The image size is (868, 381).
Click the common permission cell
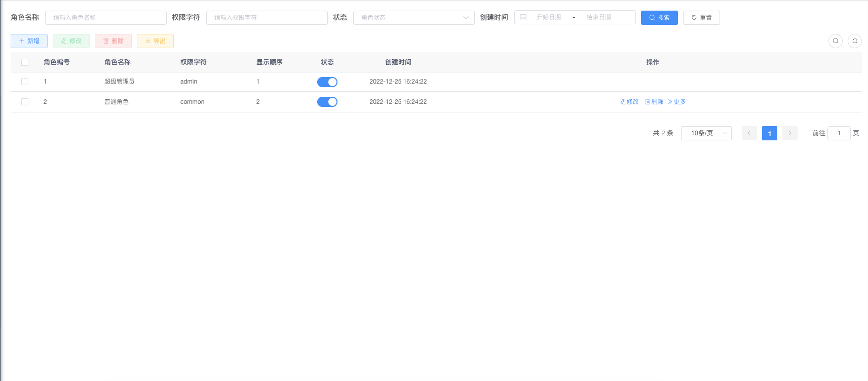pyautogui.click(x=193, y=102)
